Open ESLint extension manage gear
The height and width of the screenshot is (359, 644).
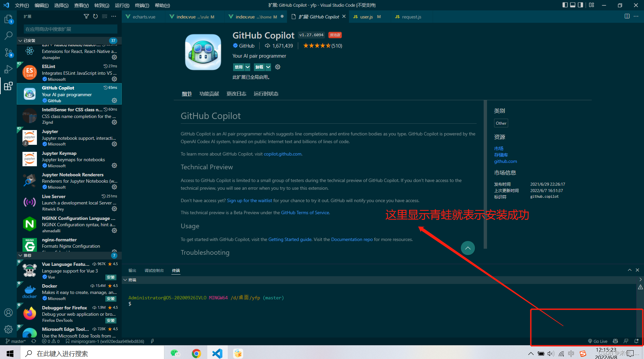coord(114,79)
